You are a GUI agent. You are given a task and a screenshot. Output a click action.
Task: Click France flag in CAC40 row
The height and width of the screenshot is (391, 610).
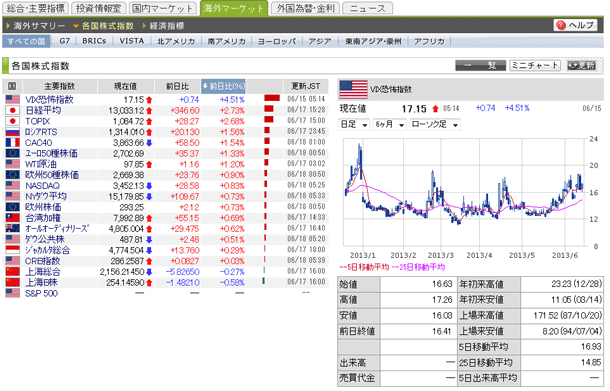[12, 143]
